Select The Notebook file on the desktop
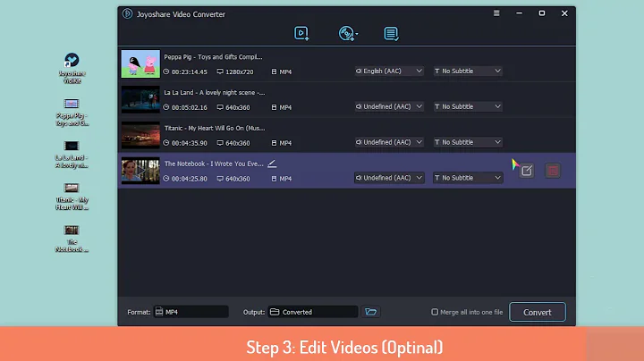 point(72,239)
